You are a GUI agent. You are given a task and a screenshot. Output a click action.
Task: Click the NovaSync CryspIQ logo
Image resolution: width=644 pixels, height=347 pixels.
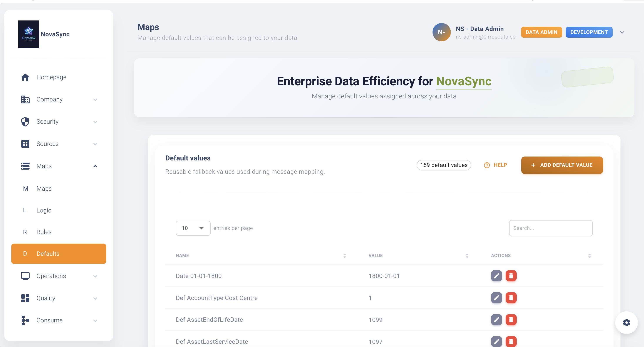pyautogui.click(x=29, y=34)
